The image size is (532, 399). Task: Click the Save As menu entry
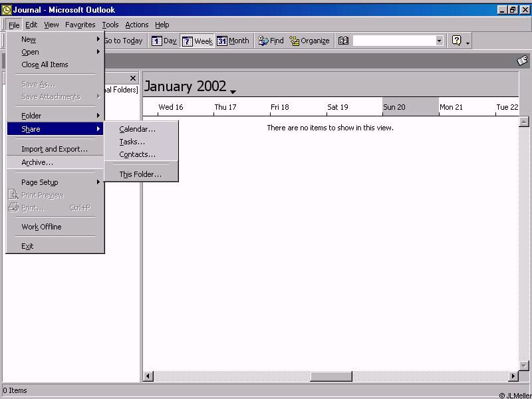tap(55, 84)
